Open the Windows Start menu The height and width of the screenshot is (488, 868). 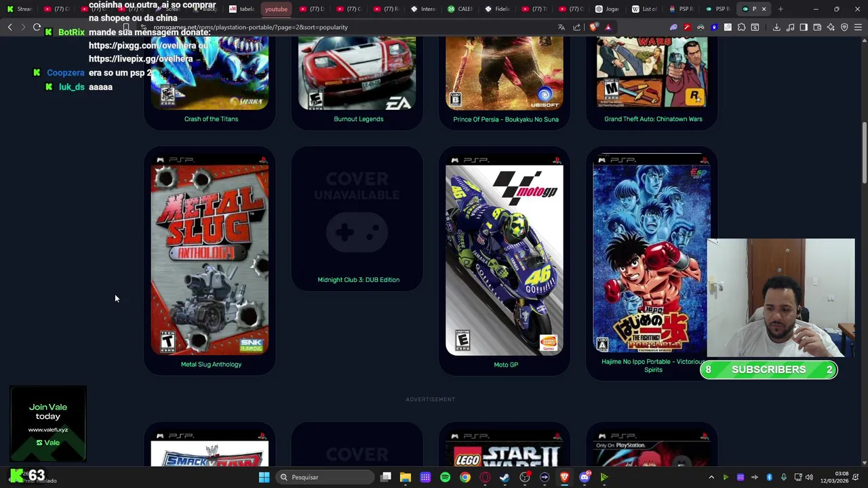(264, 477)
